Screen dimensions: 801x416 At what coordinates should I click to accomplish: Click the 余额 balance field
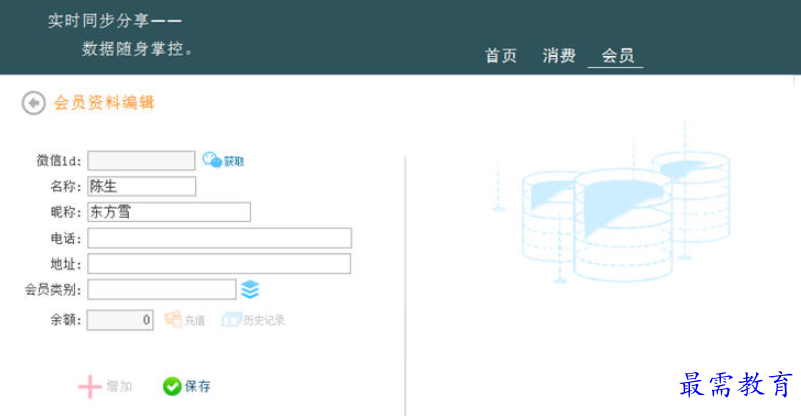pyautogui.click(x=120, y=320)
